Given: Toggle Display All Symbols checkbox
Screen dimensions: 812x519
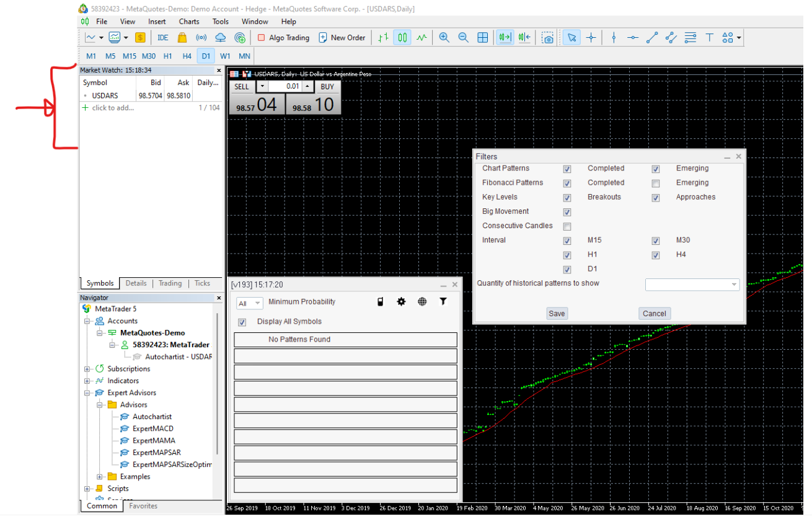Looking at the screenshot, I should tap(242, 322).
